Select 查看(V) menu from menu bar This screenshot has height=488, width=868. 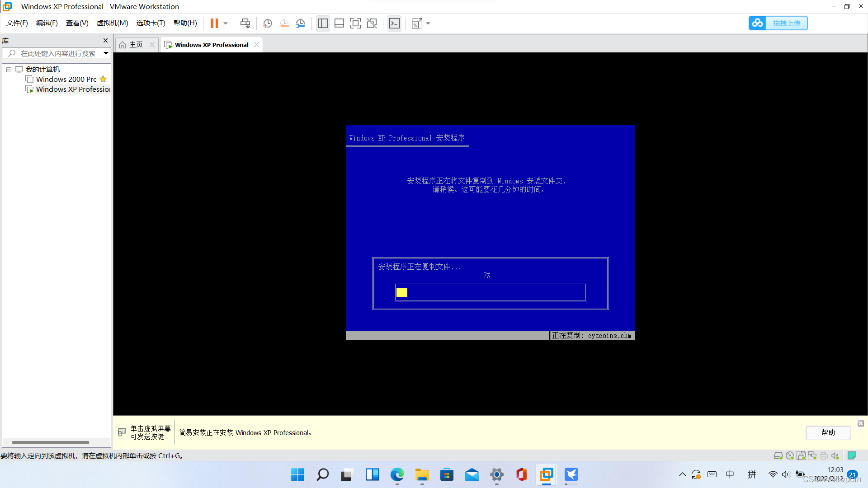[77, 23]
